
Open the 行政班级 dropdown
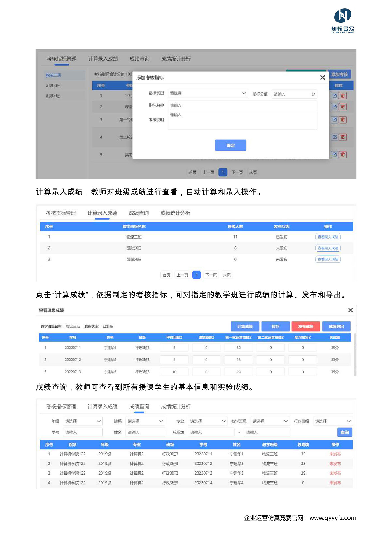[x=333, y=421]
